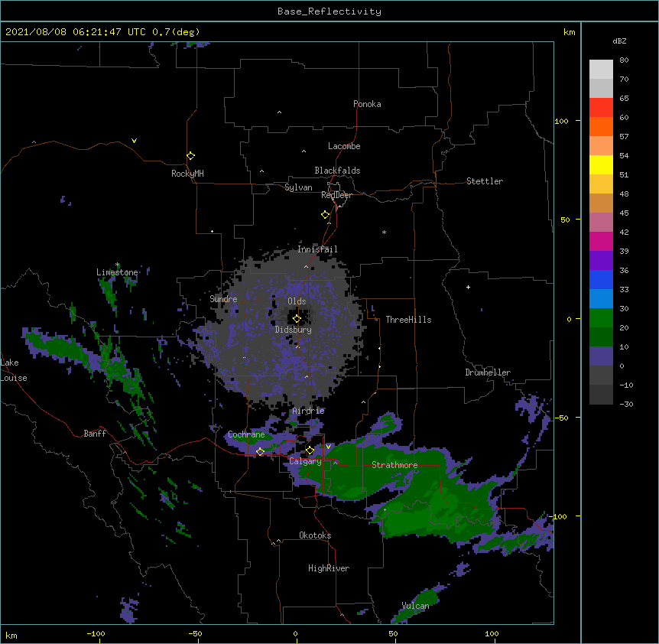Click the yellow diamond marker above RockyMH
659x644 pixels.
click(190, 155)
